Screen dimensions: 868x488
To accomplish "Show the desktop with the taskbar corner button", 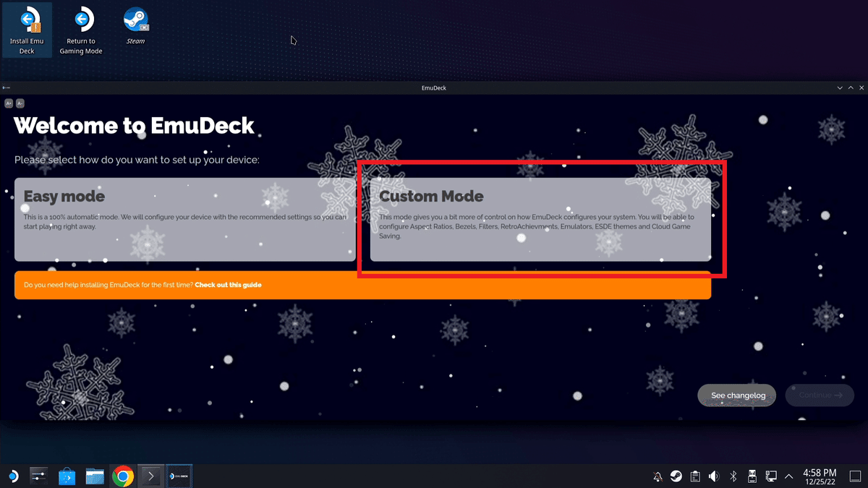I will (855, 476).
